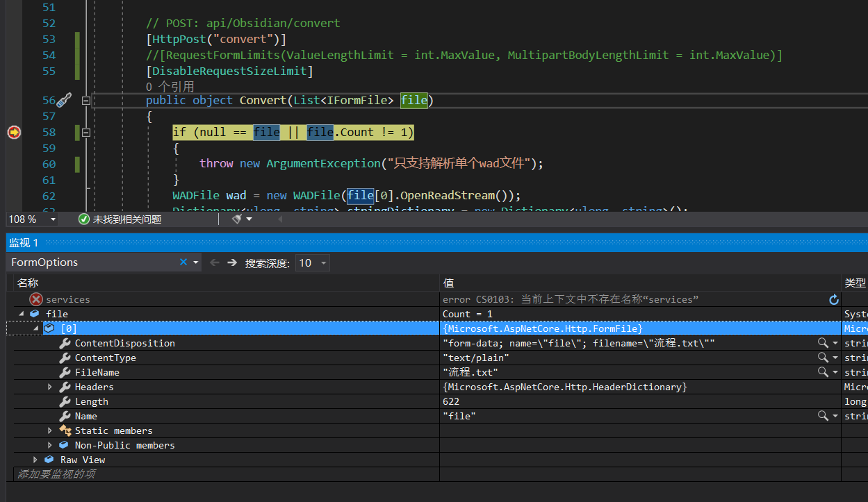Click the green check icon beside 未找到相关问题
Viewport: 868px width, 502px height.
(x=84, y=219)
